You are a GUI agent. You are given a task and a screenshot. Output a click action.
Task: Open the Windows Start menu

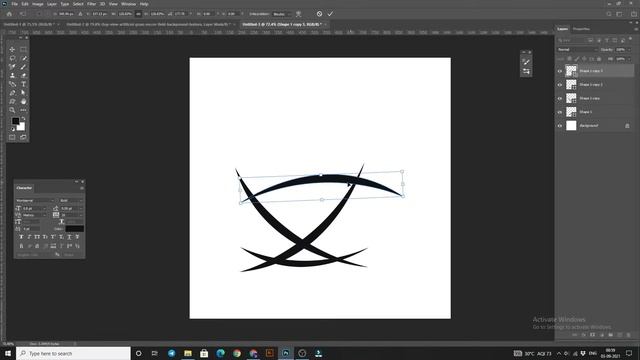coord(8,353)
